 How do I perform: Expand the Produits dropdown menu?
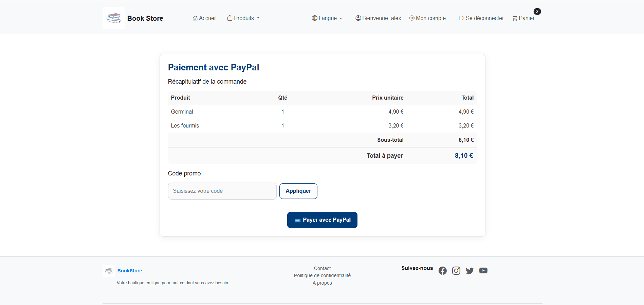243,18
